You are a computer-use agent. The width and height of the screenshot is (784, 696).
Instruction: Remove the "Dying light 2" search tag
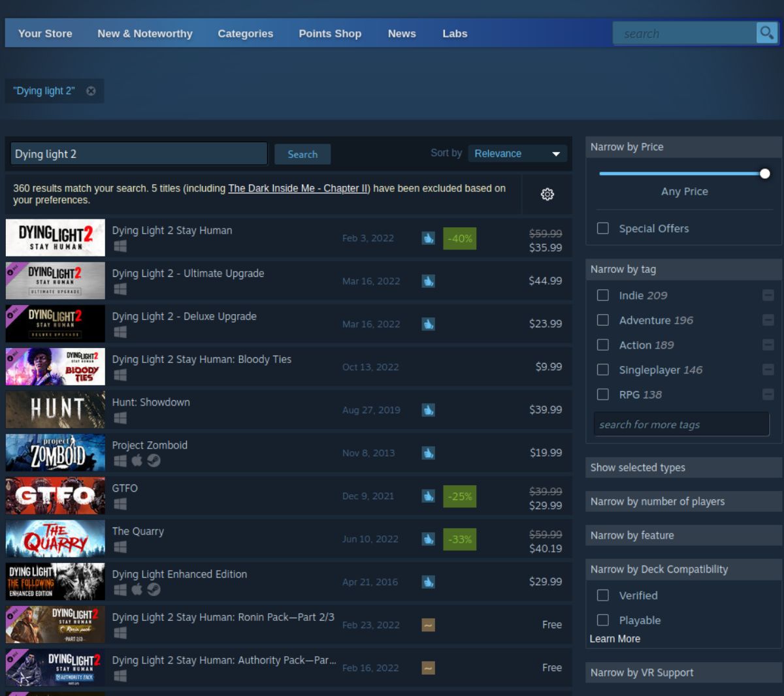point(91,91)
